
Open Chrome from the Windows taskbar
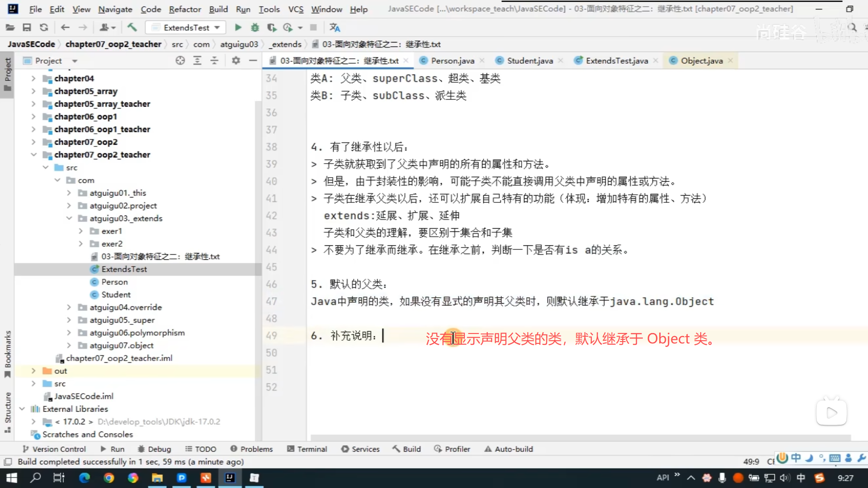pos(109,478)
